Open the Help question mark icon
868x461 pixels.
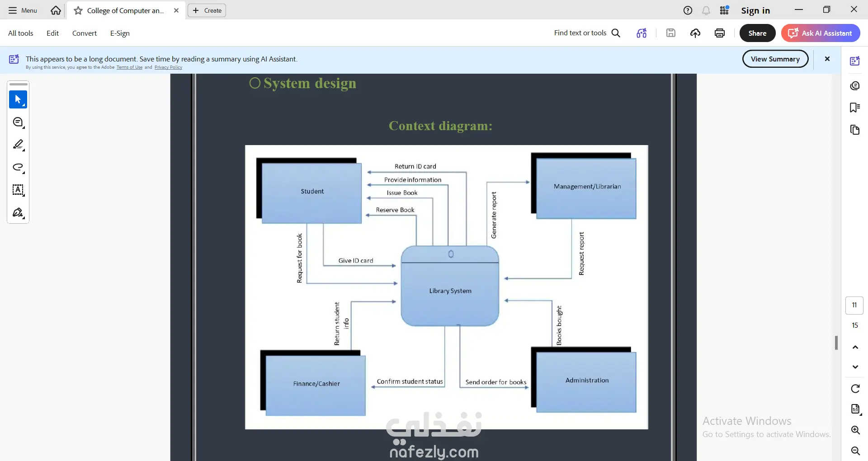(x=688, y=10)
